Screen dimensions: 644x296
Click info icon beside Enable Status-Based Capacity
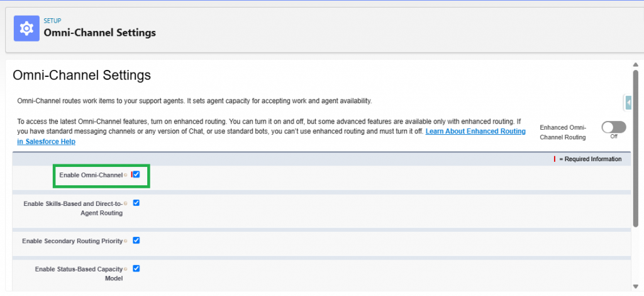tap(126, 270)
